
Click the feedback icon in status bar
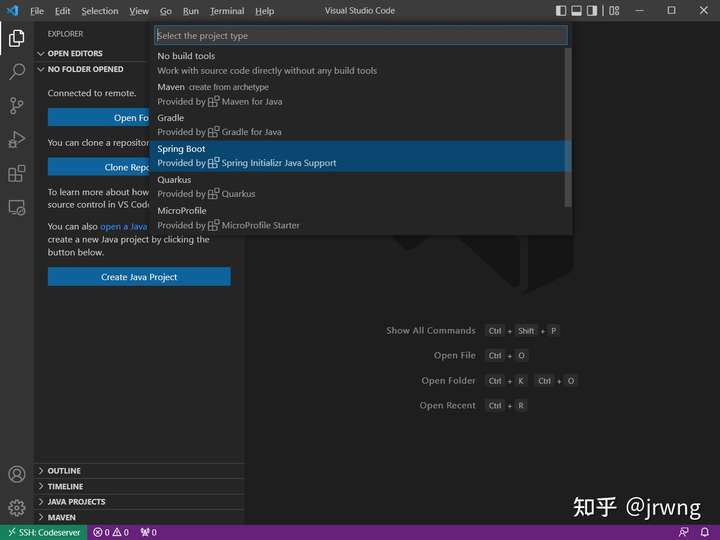click(683, 532)
